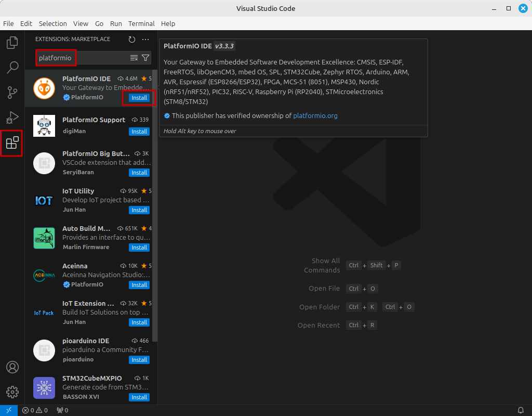The width and height of the screenshot is (532, 416).
Task: Click the EXTENSIONS: MARKETPLACE panel header
Action: point(73,39)
